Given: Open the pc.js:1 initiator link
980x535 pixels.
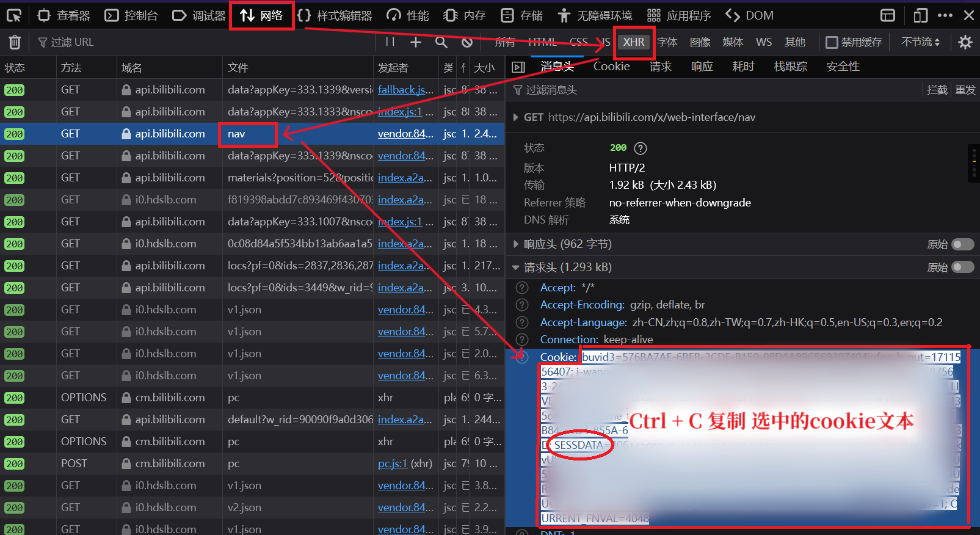Looking at the screenshot, I should [393, 464].
